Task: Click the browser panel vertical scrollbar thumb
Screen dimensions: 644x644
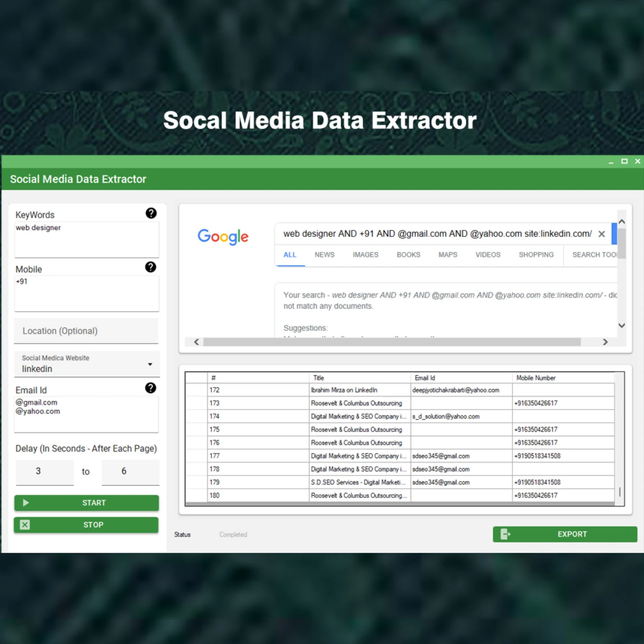Action: coord(622,243)
